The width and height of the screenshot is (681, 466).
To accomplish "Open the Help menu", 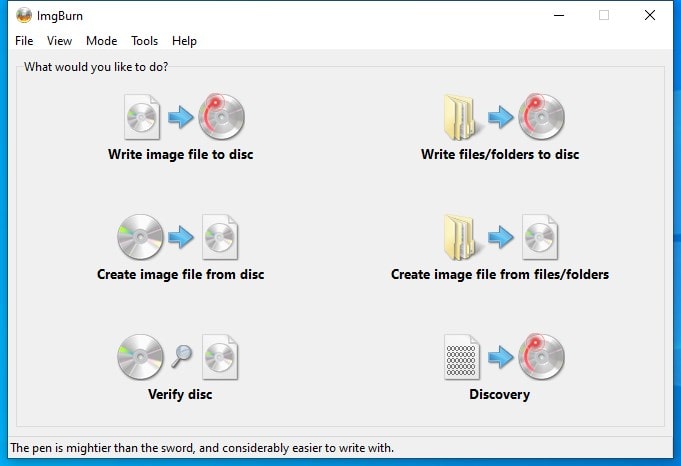I will [x=184, y=41].
